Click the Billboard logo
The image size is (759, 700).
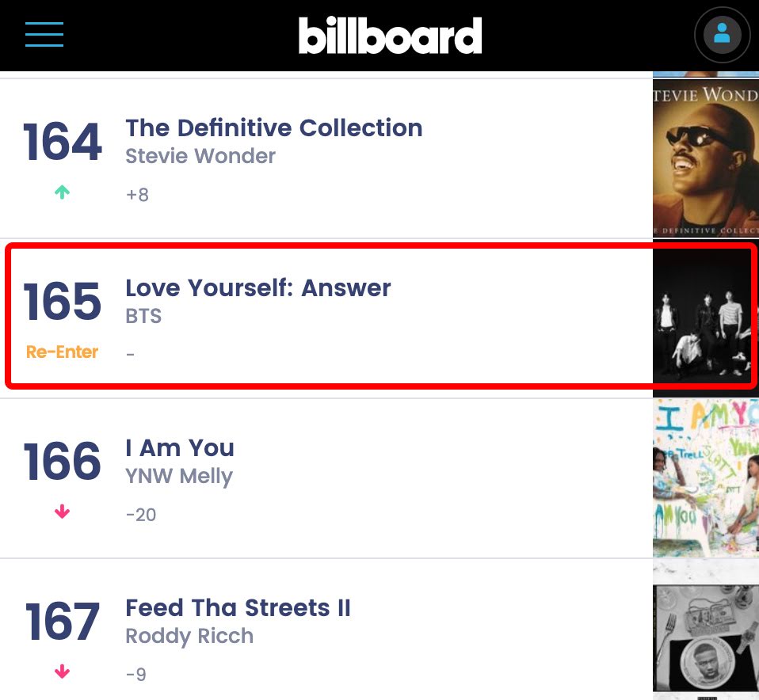pos(390,35)
